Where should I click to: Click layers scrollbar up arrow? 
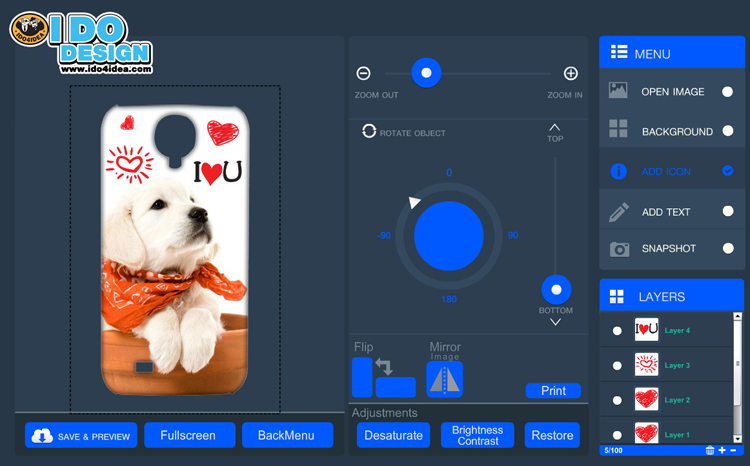738,317
